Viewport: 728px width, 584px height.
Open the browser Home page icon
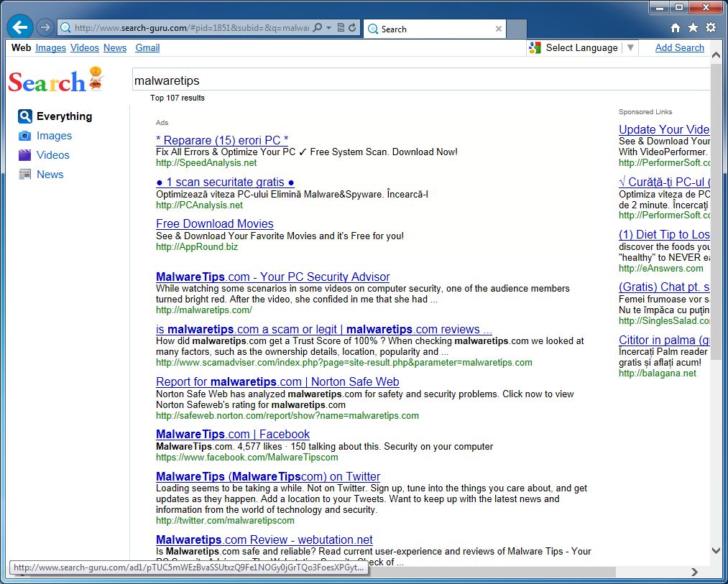tap(674, 27)
